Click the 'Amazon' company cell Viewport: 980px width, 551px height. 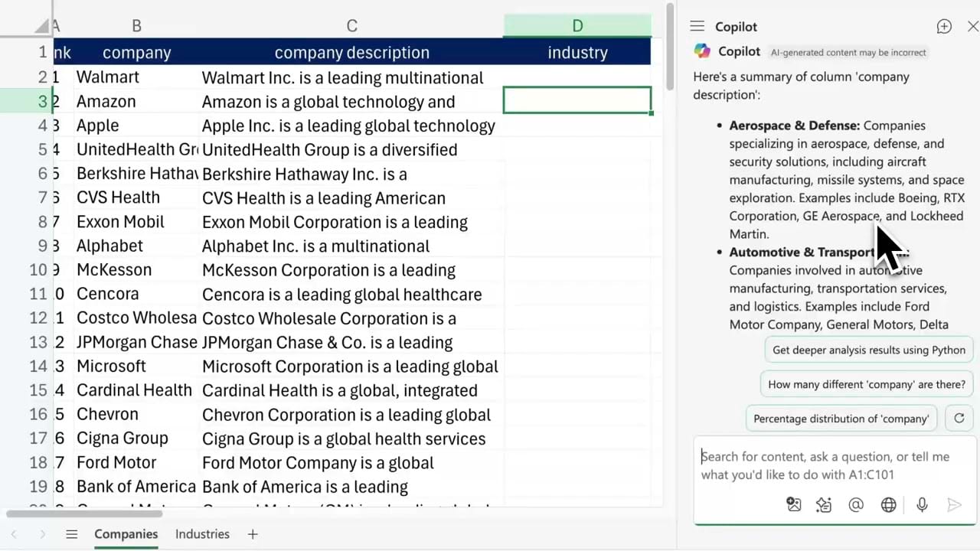[136, 101]
